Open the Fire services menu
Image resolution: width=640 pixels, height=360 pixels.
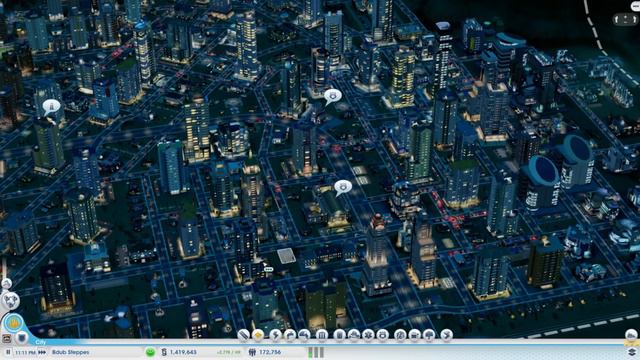tap(353, 335)
